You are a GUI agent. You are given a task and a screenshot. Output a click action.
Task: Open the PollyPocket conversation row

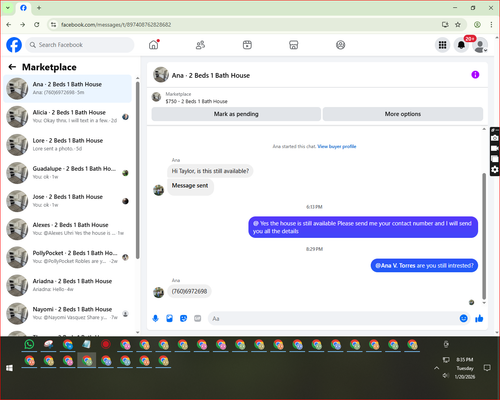tap(68, 257)
